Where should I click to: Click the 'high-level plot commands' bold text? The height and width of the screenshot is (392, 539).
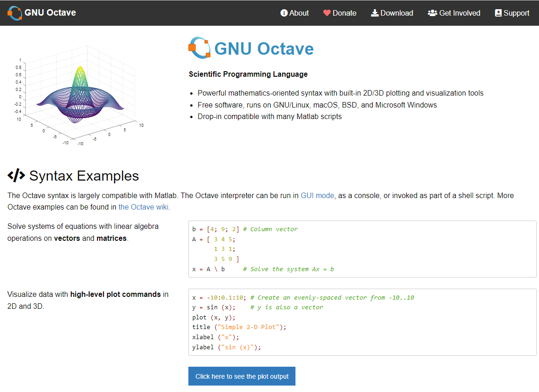(115, 294)
